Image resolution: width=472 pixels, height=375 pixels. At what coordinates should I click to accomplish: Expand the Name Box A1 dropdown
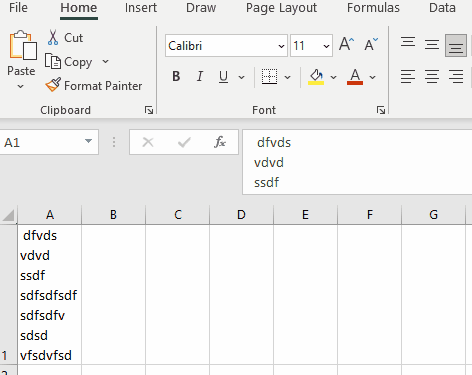point(88,142)
